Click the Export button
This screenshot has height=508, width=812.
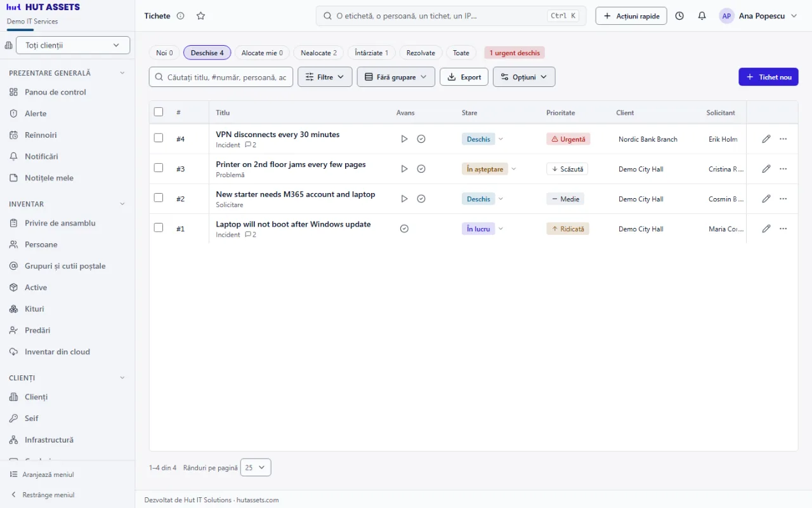pyautogui.click(x=464, y=77)
